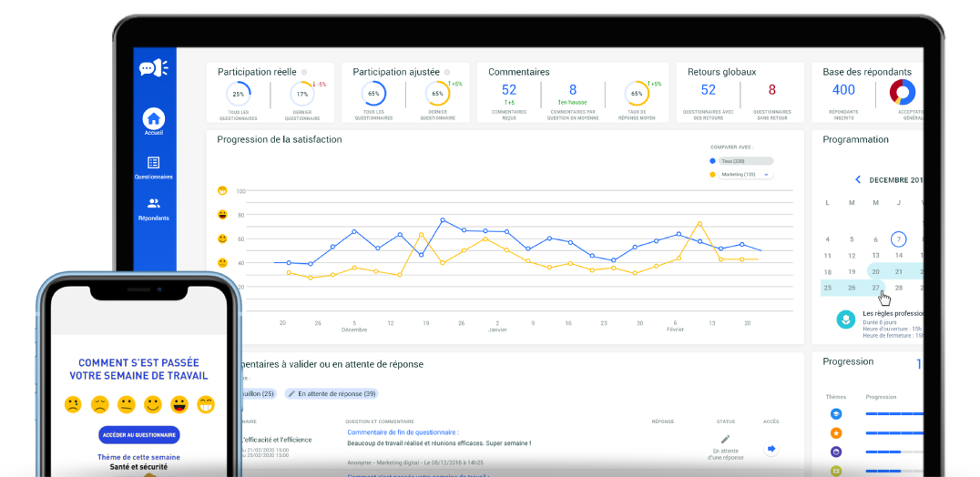Toggle the yellow Marketing series dot
Viewport: 980px width, 477px height.
pos(712,175)
